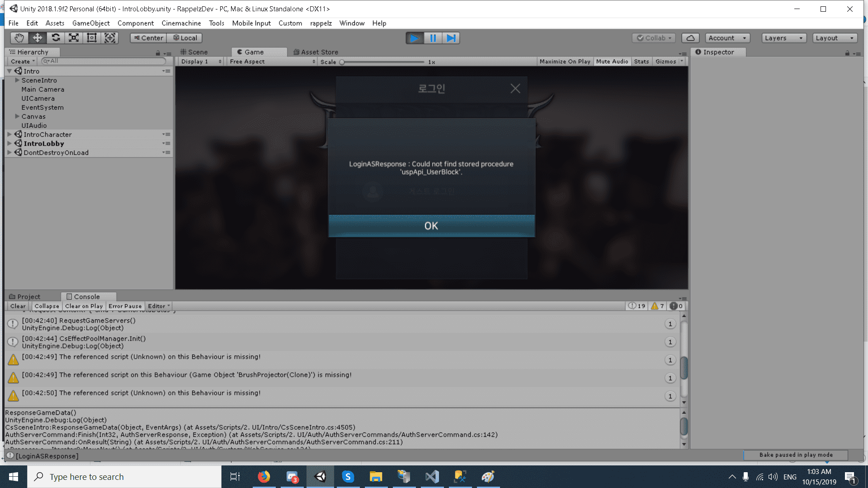Switch to the Project tab
The image size is (868, 488).
pyautogui.click(x=25, y=296)
